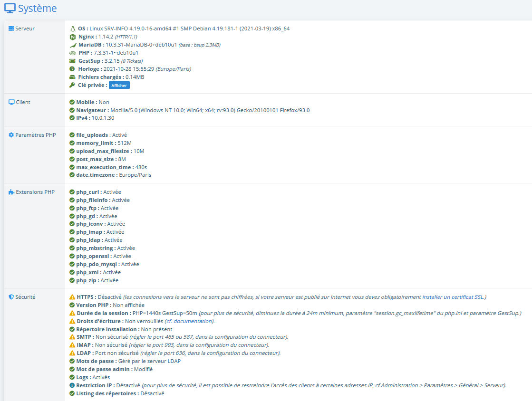Click the green check beside file_uploads
The width and height of the screenshot is (532, 401).
click(x=72, y=135)
